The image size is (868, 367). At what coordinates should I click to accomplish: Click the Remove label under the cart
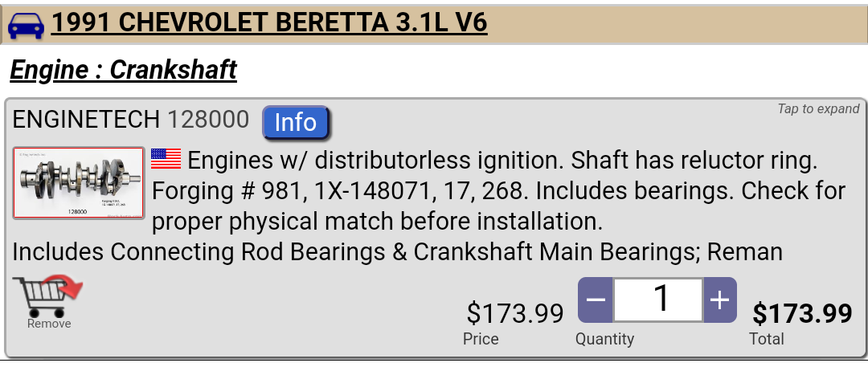pos(49,324)
